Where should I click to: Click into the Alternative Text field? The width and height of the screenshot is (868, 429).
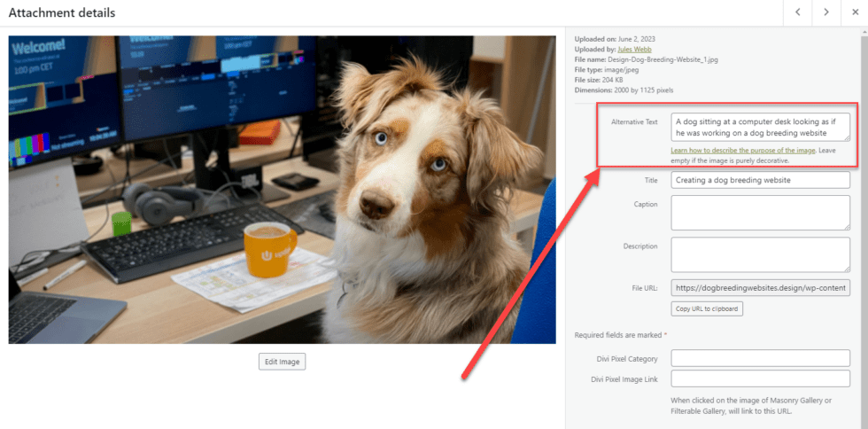point(760,127)
